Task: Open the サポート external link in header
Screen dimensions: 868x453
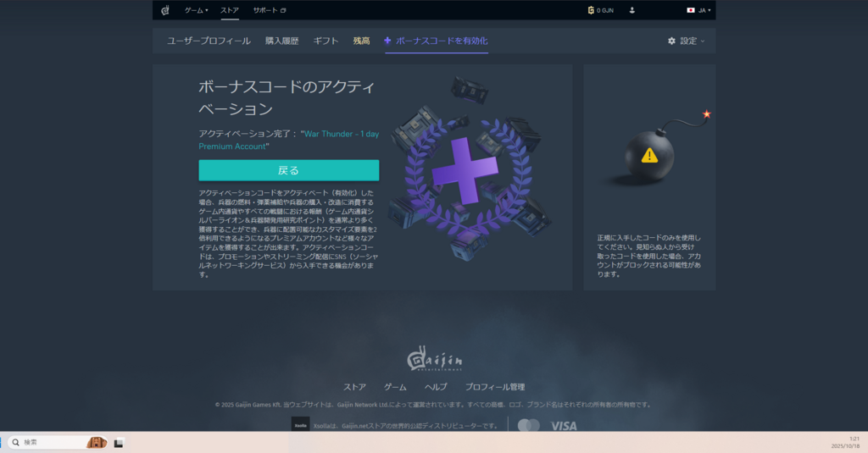Action: (270, 10)
